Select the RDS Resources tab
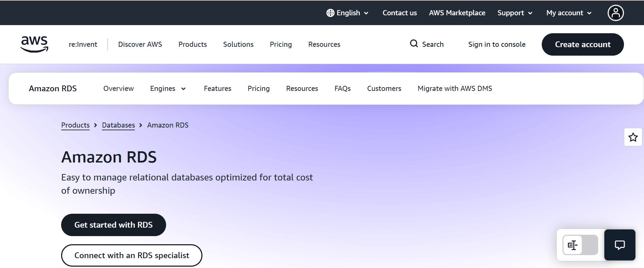 tap(302, 89)
